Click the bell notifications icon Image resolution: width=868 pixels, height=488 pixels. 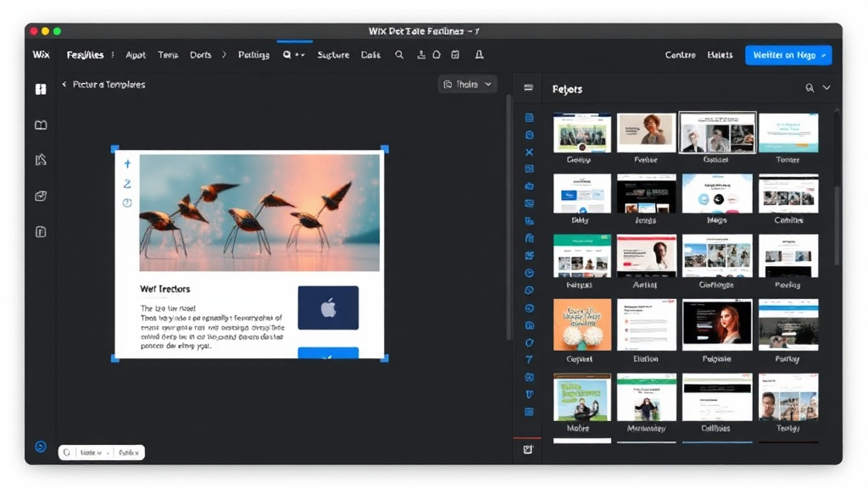[480, 54]
